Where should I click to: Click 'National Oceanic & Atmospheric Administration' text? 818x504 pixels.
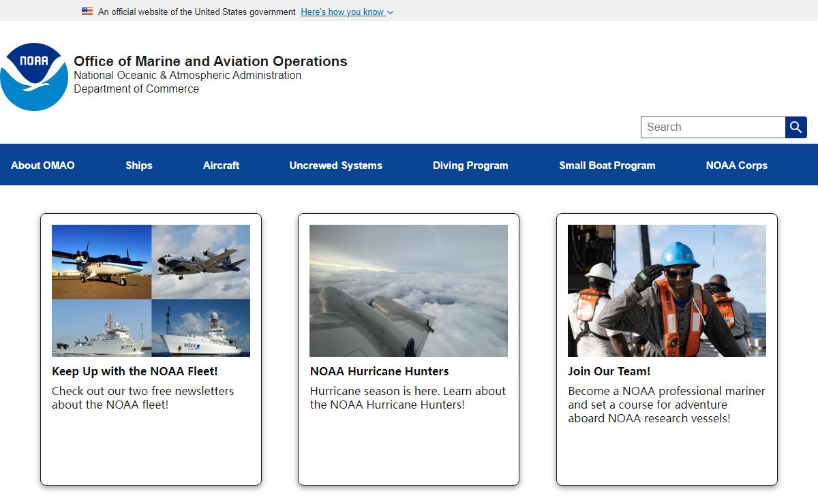[x=187, y=76]
